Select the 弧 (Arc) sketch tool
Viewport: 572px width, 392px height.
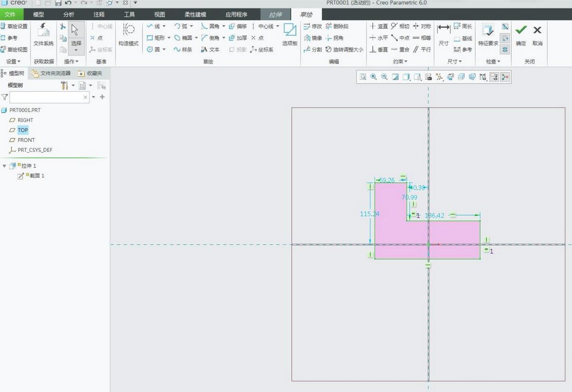point(181,27)
